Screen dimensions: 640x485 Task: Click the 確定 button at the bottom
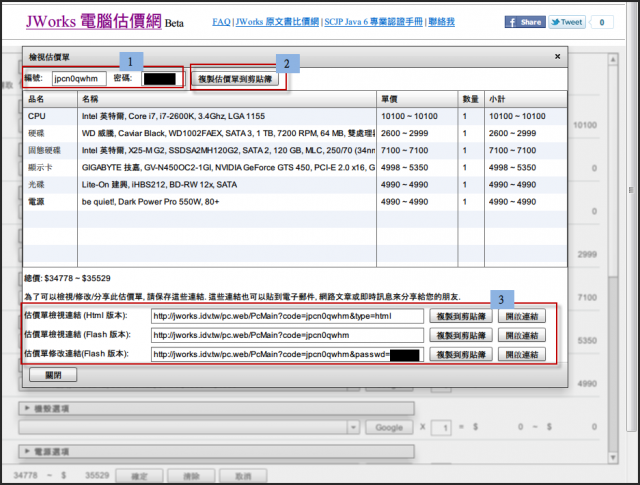click(x=139, y=476)
